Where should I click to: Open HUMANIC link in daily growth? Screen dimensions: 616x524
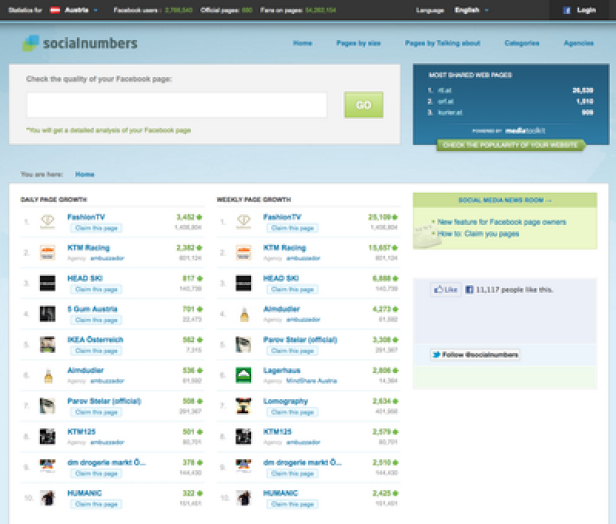(x=84, y=493)
